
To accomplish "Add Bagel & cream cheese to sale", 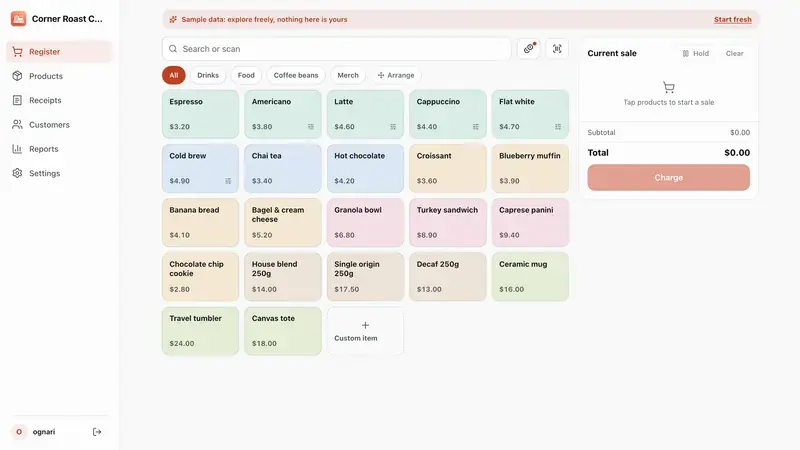I will tap(283, 222).
